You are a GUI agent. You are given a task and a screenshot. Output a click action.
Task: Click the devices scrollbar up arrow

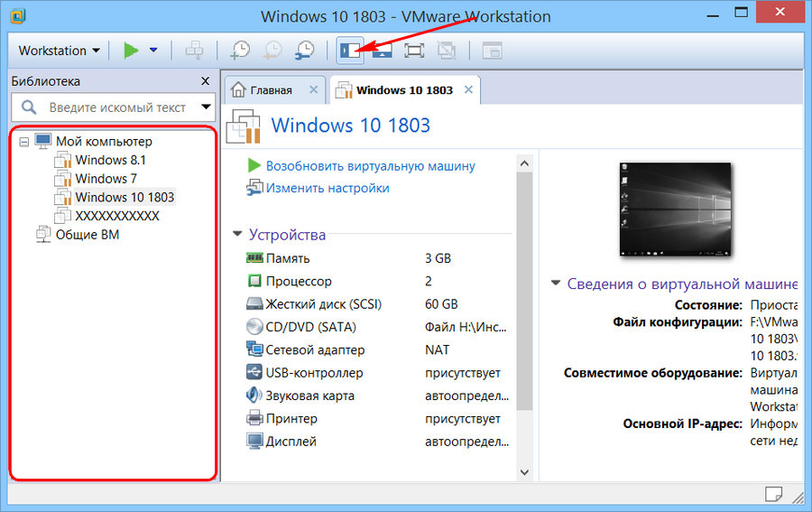pos(524,163)
